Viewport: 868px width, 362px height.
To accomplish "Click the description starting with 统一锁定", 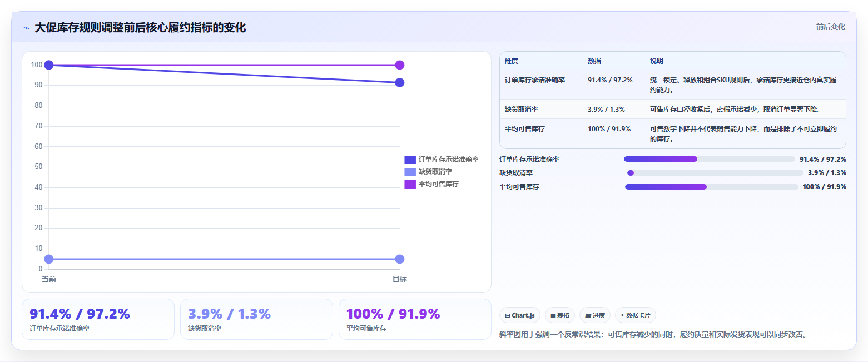I will click(x=743, y=85).
